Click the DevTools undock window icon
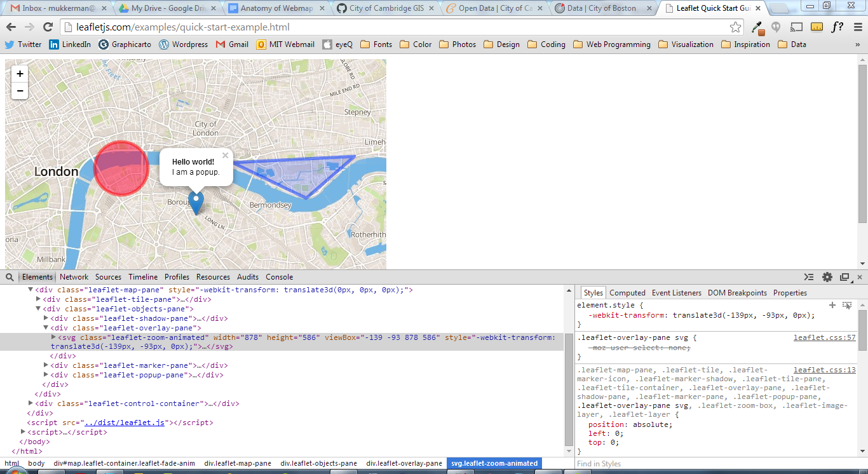868x474 pixels. pos(844,277)
